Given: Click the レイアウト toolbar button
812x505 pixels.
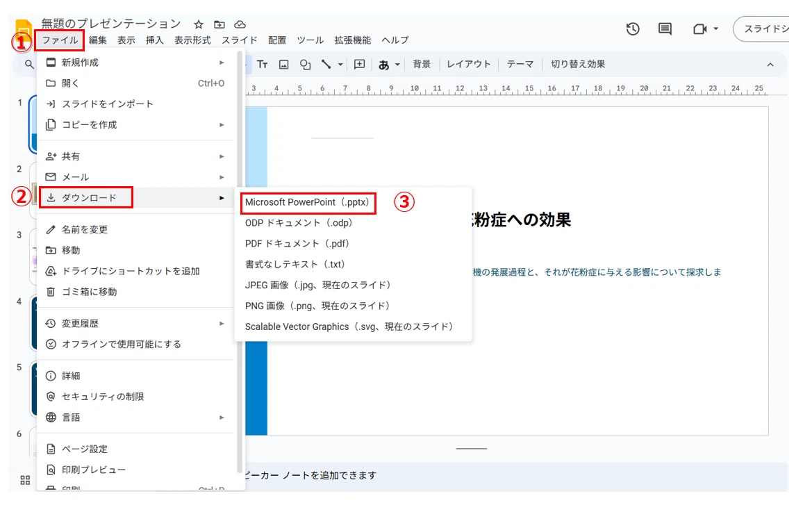Looking at the screenshot, I should click(469, 64).
